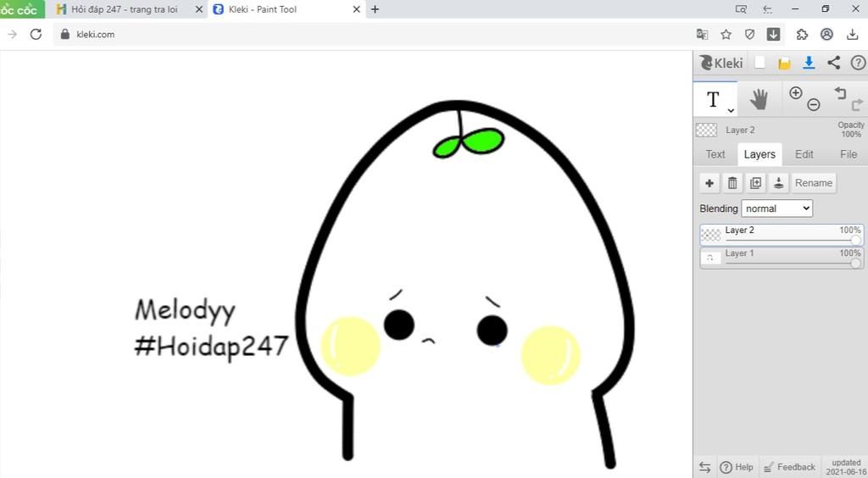Click the updated 2021-06-16 changelog text
The height and width of the screenshot is (478, 868).
(x=846, y=467)
